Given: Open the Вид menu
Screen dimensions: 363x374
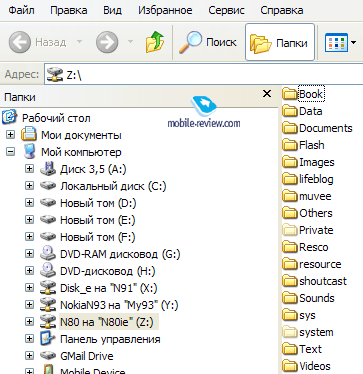Looking at the screenshot, I should pyautogui.click(x=112, y=10).
